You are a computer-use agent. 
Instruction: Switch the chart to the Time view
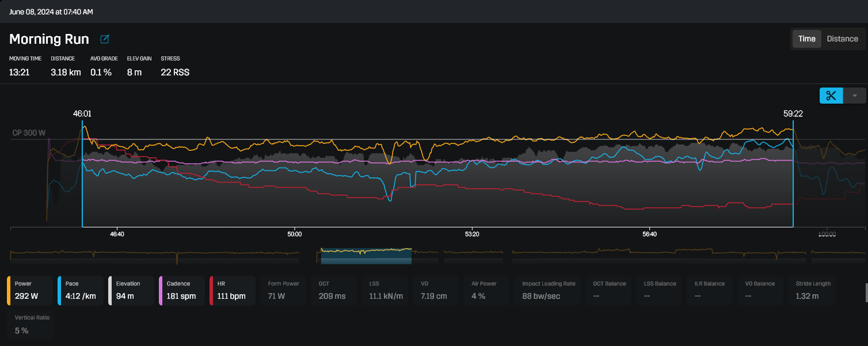point(806,39)
